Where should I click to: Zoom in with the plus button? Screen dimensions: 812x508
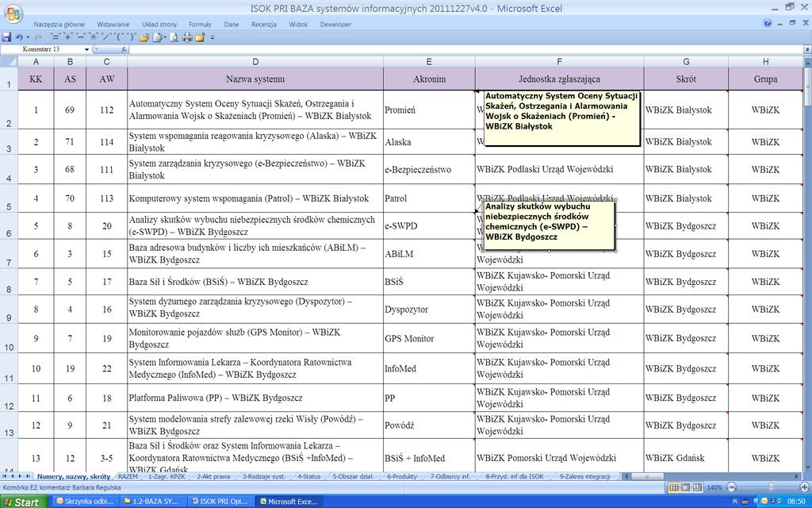pyautogui.click(x=804, y=487)
